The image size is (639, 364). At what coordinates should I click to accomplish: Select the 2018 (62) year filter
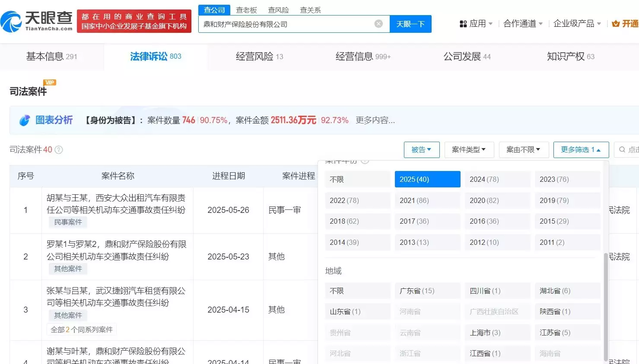click(x=358, y=221)
